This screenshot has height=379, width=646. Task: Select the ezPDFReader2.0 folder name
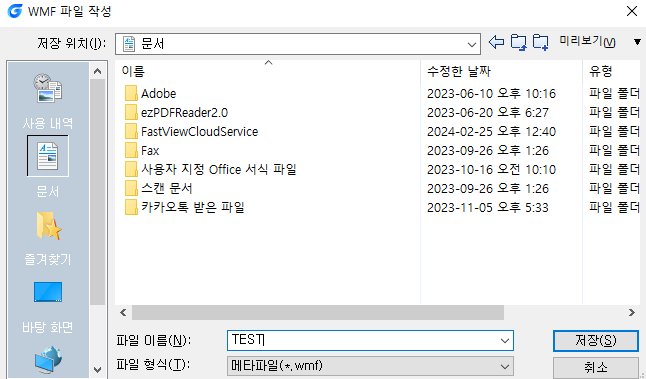click(185, 112)
